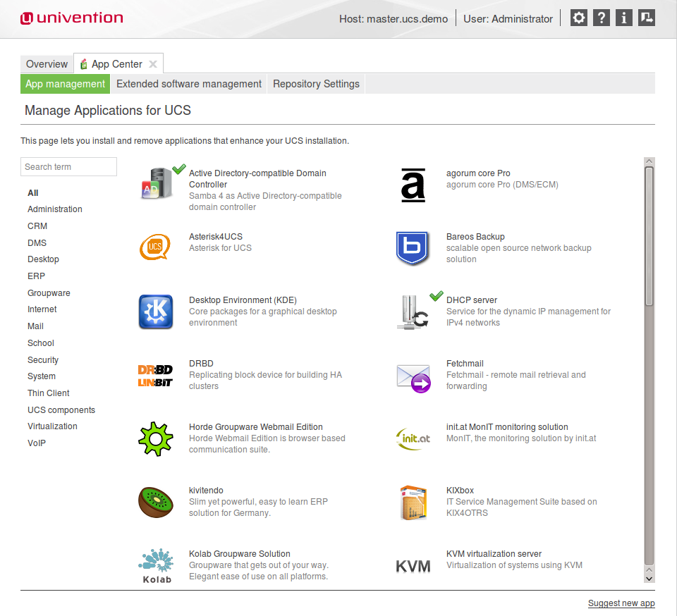The width and height of the screenshot is (677, 616).
Task: Open the DHCP server app icon
Action: pos(413,312)
